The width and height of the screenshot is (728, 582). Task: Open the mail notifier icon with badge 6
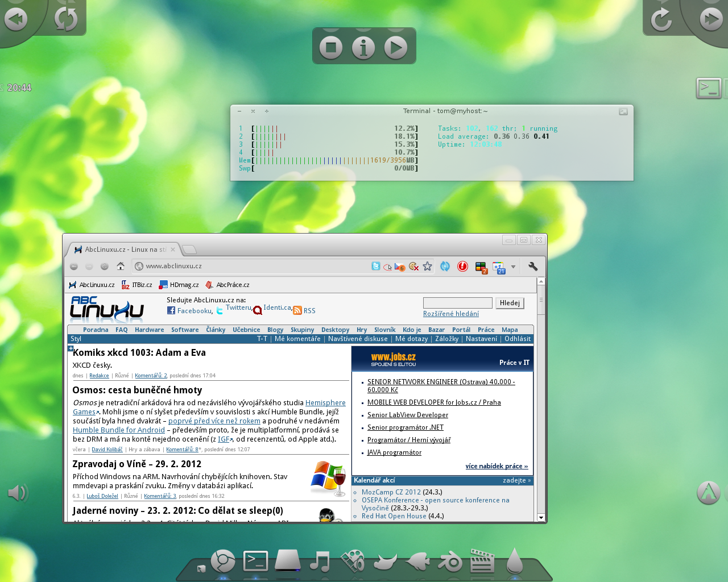[400, 267]
